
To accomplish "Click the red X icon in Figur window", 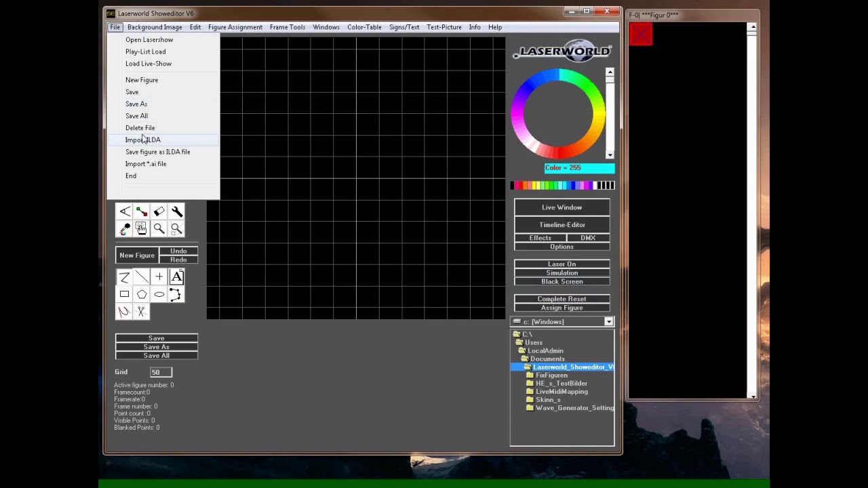I will [641, 34].
